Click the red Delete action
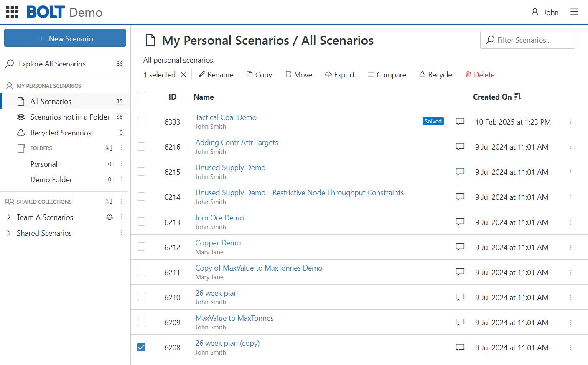 click(480, 74)
